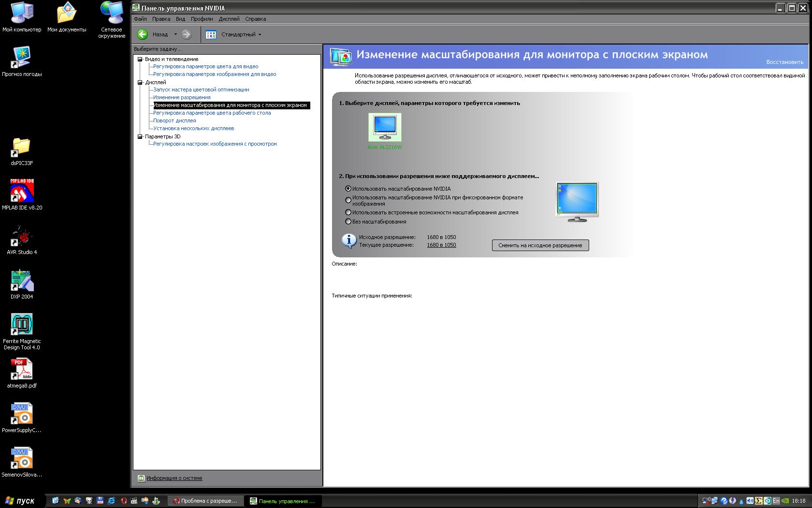Collapse the Дисплей tree node
Screen dimensions: 812x508
[x=140, y=82]
